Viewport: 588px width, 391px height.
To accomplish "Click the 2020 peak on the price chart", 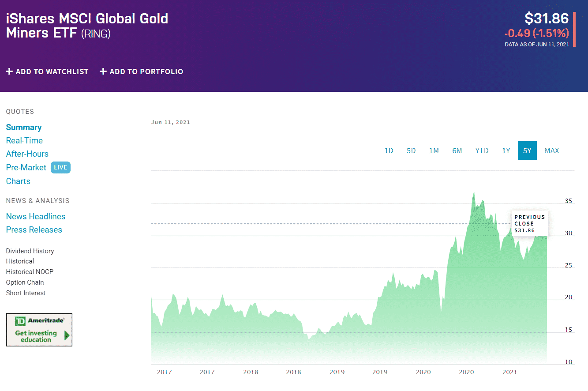I will pyautogui.click(x=474, y=192).
